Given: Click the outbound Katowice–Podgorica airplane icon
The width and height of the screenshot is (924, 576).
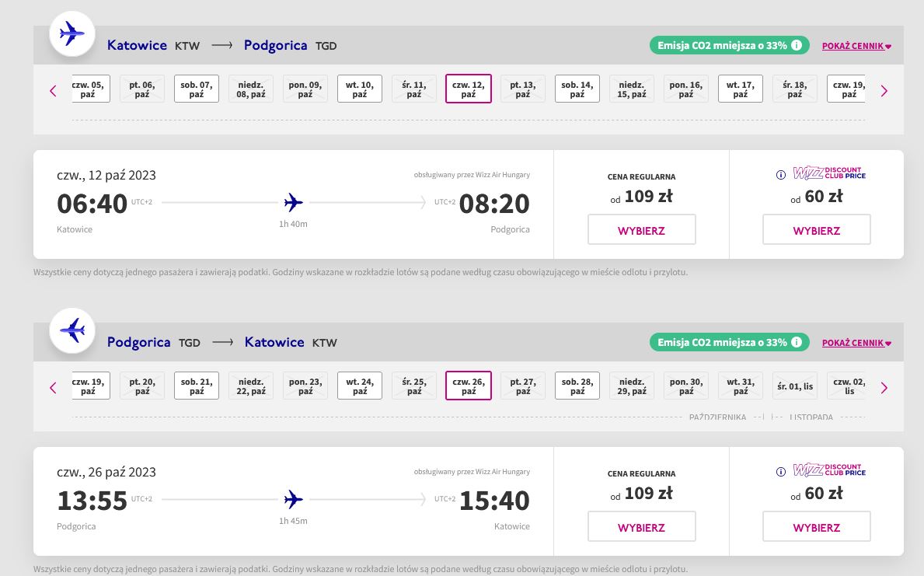Looking at the screenshot, I should coord(72,33).
